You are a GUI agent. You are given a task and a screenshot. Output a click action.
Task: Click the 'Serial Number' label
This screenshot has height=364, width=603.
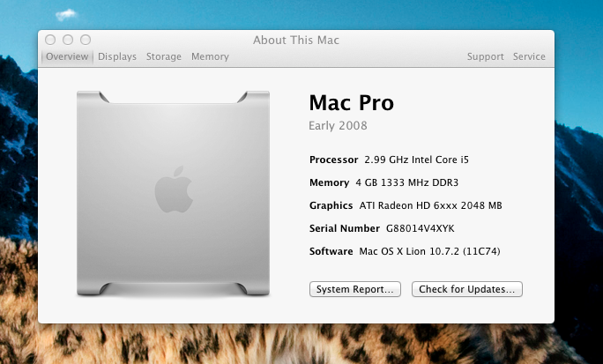(344, 228)
